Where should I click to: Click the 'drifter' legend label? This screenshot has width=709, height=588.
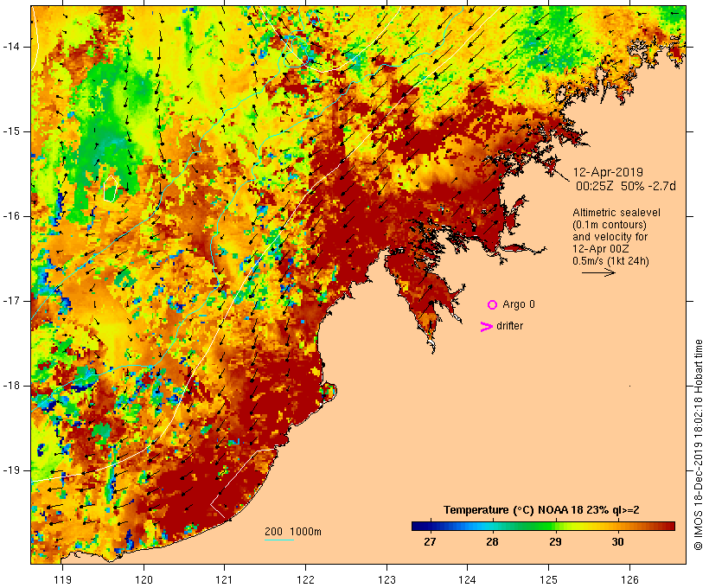[x=509, y=326]
